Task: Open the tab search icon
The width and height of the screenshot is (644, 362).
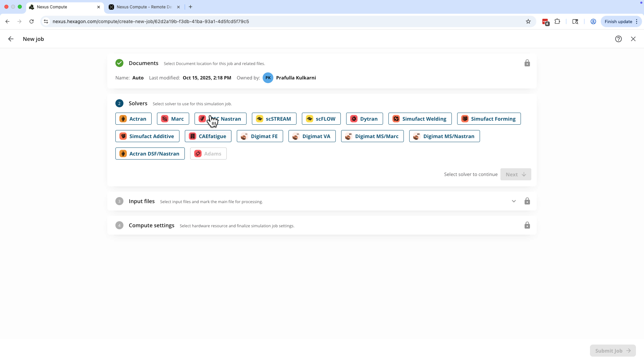Action: pos(575,21)
